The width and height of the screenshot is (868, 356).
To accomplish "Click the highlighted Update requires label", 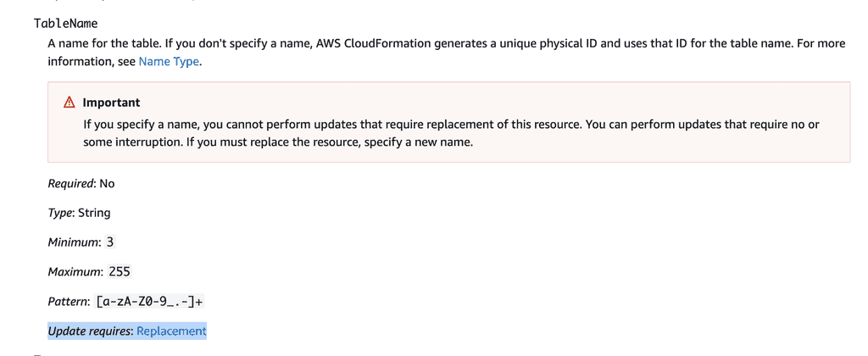I will 90,331.
